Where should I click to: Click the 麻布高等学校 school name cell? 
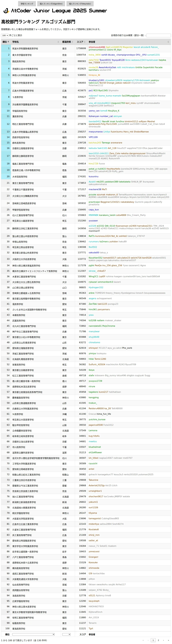coord(36,143)
